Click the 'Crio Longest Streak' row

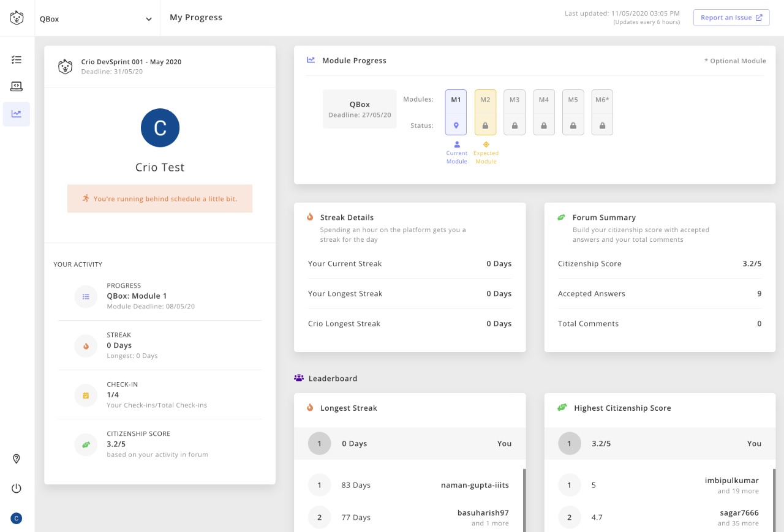tap(410, 324)
